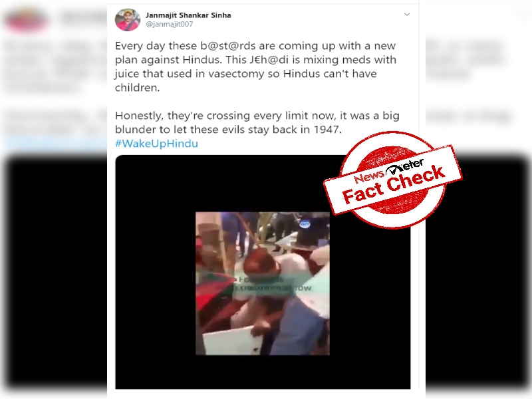Click the blurred name beside background avatar

click(x=83, y=18)
